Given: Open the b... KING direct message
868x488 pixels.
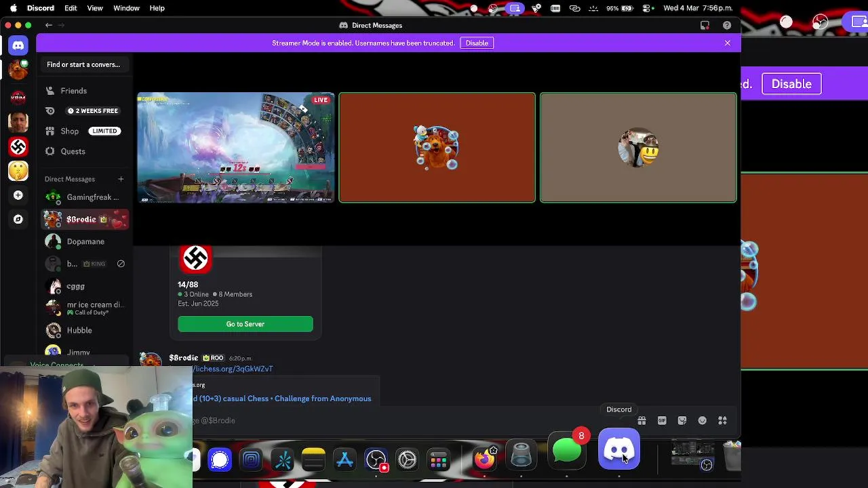Looking at the screenshot, I should click(x=85, y=264).
